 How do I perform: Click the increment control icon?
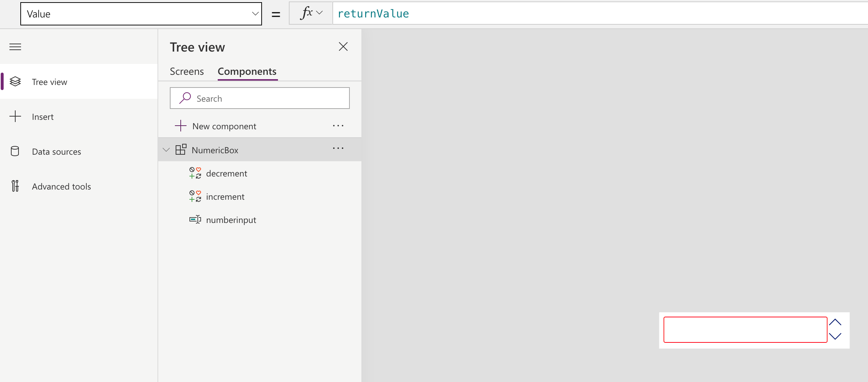point(195,196)
